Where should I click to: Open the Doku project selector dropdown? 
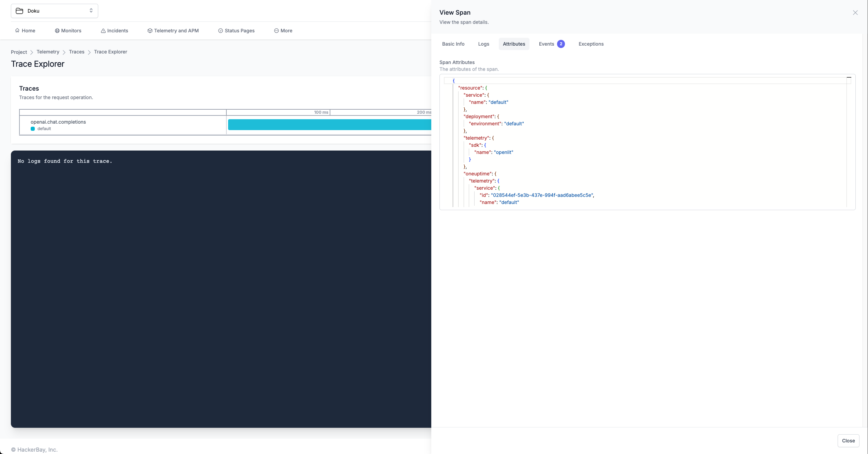(x=55, y=11)
